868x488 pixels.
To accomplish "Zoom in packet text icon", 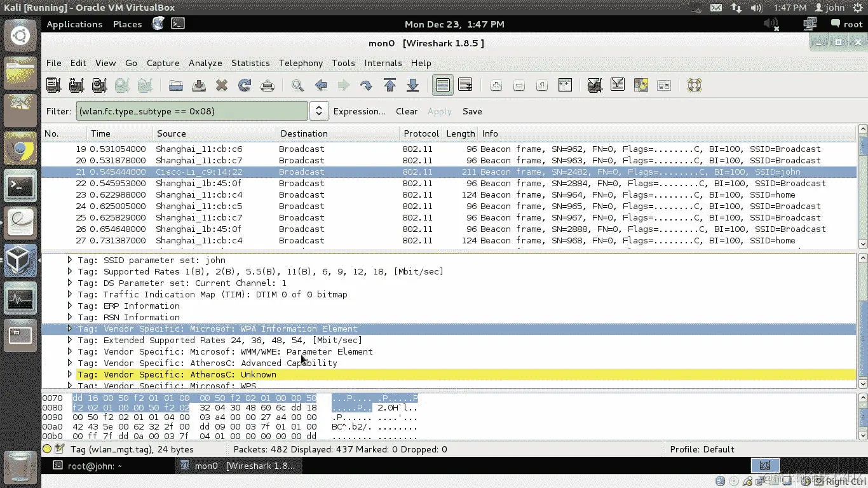I will point(496,85).
